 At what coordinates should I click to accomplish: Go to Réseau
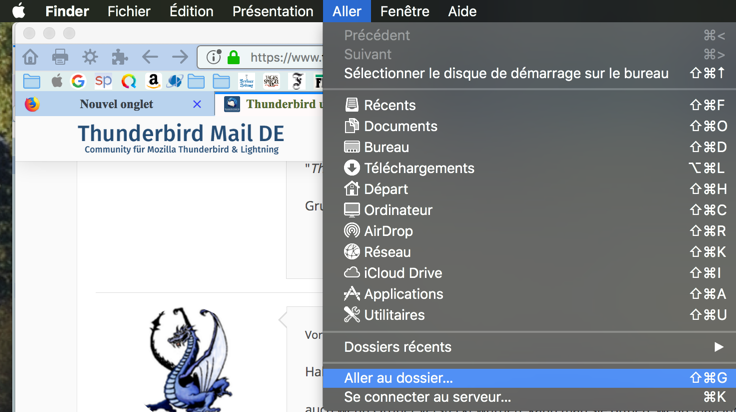click(529, 252)
